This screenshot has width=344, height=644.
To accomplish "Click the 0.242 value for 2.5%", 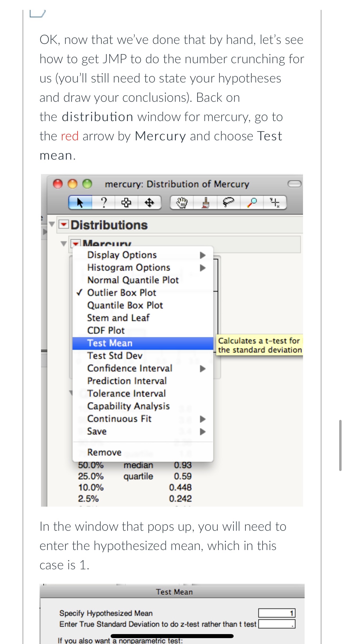I will (x=180, y=499).
